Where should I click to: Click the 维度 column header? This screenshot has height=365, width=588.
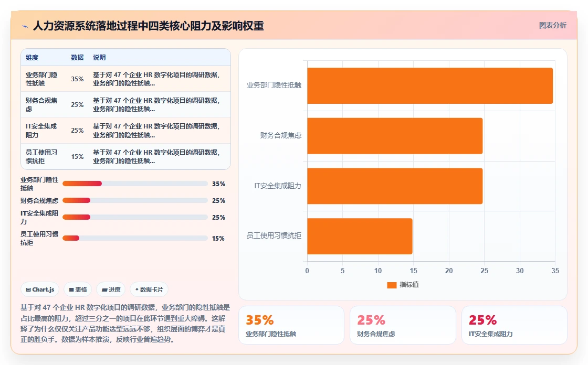coord(32,57)
